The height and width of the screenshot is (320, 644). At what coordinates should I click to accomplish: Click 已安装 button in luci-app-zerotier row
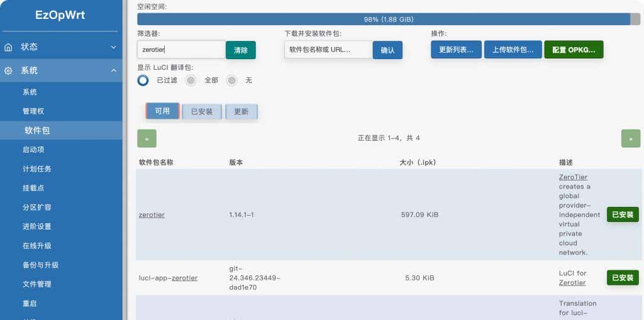[623, 278]
